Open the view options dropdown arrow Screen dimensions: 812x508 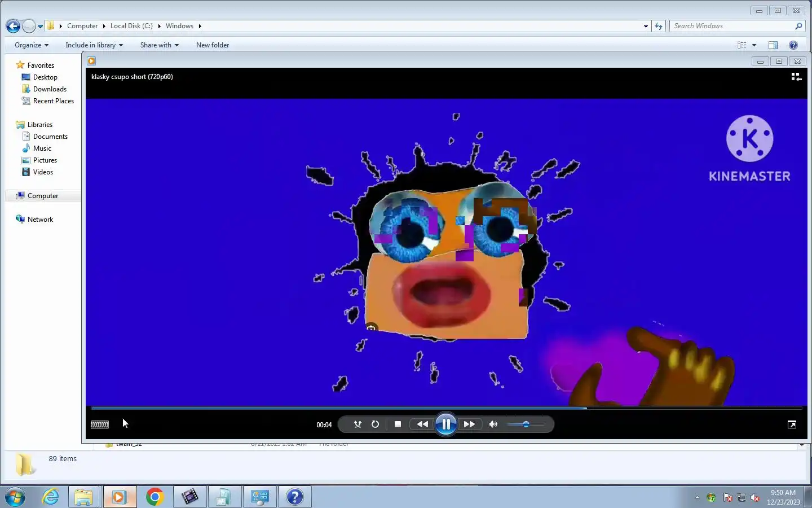click(754, 45)
